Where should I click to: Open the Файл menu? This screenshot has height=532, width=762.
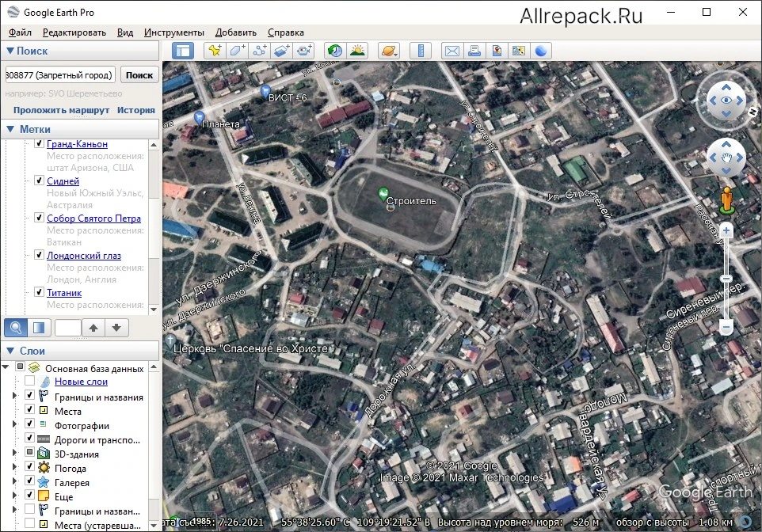pos(20,32)
